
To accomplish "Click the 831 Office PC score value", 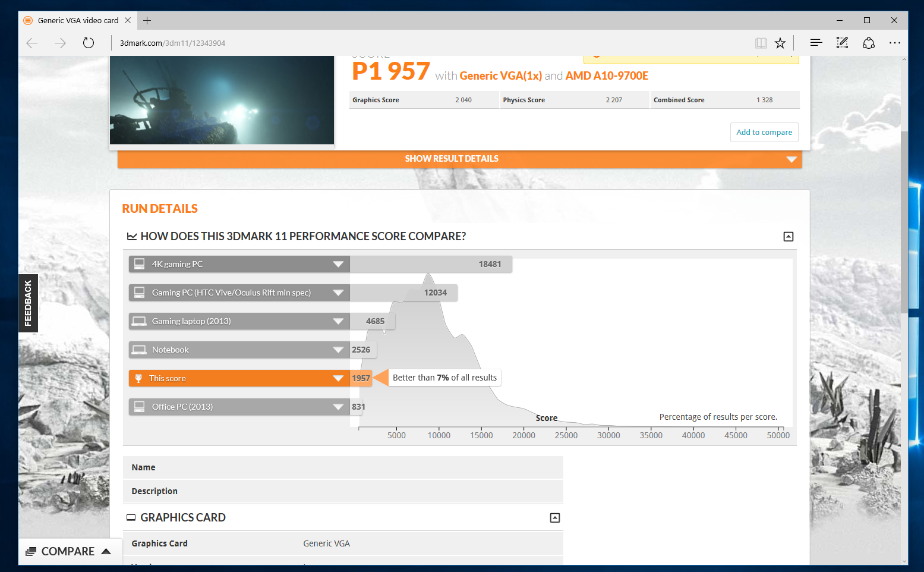I will coord(358,407).
